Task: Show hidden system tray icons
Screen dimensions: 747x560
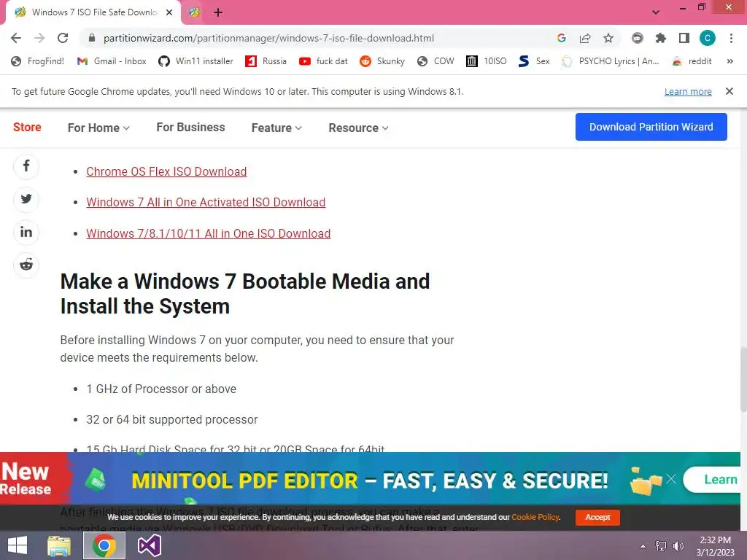Action: click(x=643, y=546)
